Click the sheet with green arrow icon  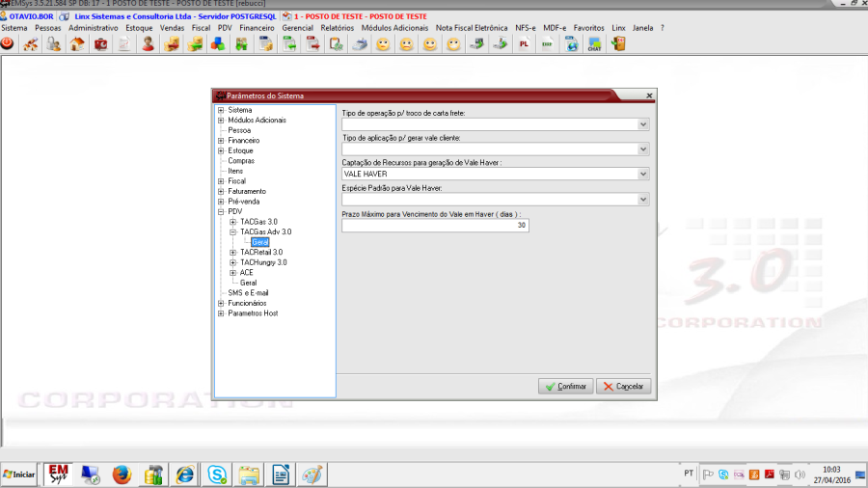tap(289, 43)
